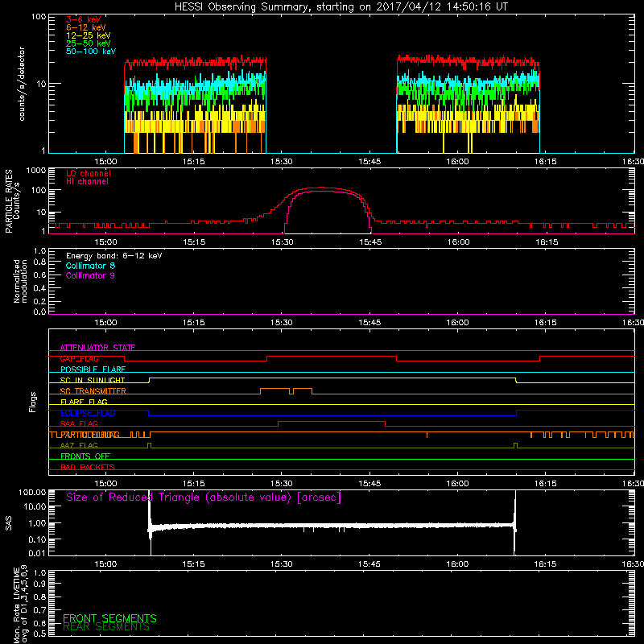The image size is (644, 644).
Task: Select the 3-6 keV legend label
Action: 84,19
